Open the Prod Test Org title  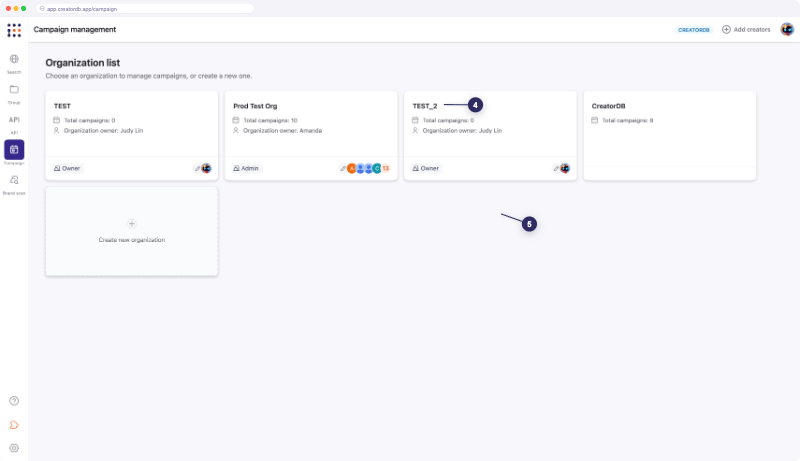point(255,106)
